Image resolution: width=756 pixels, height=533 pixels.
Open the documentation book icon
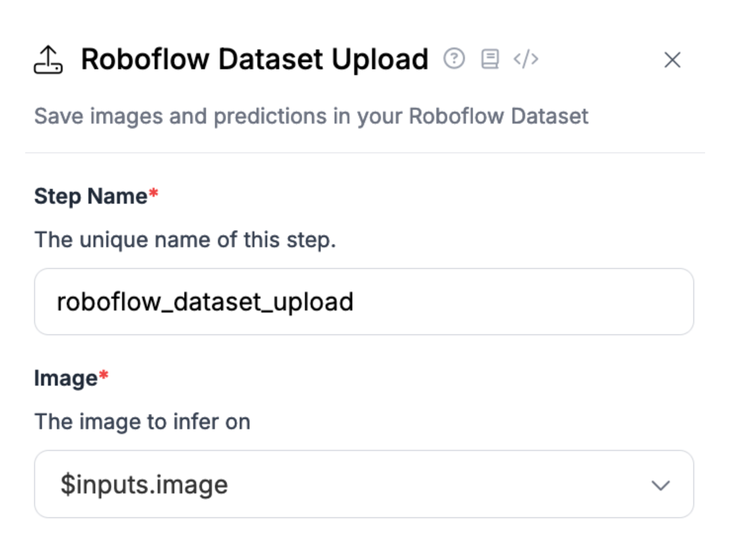490,59
